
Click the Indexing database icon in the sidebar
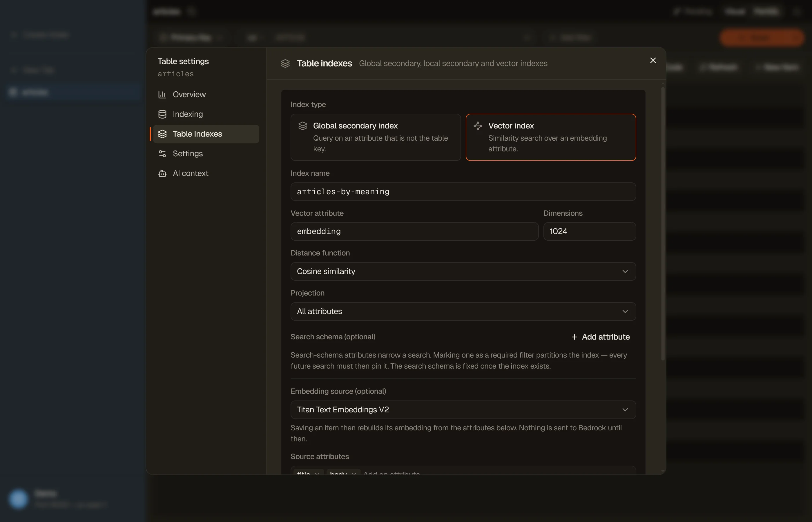[x=162, y=114]
